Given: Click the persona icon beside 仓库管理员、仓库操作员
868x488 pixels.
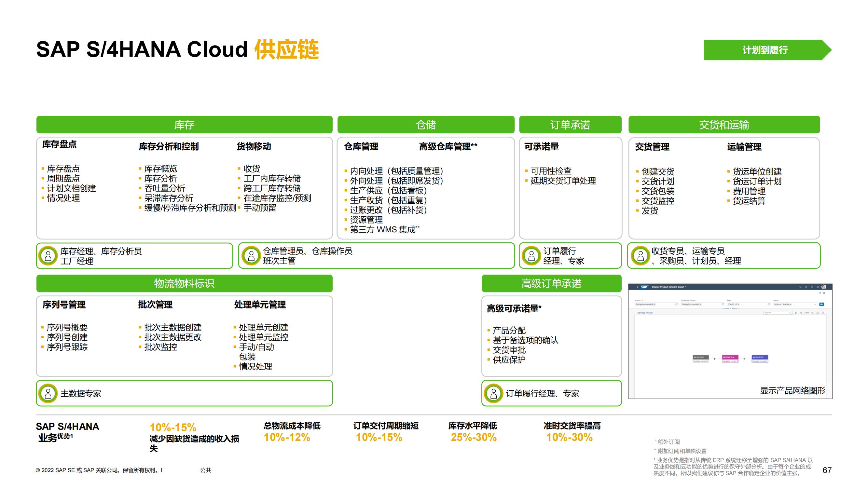Looking at the screenshot, I should pos(251,256).
